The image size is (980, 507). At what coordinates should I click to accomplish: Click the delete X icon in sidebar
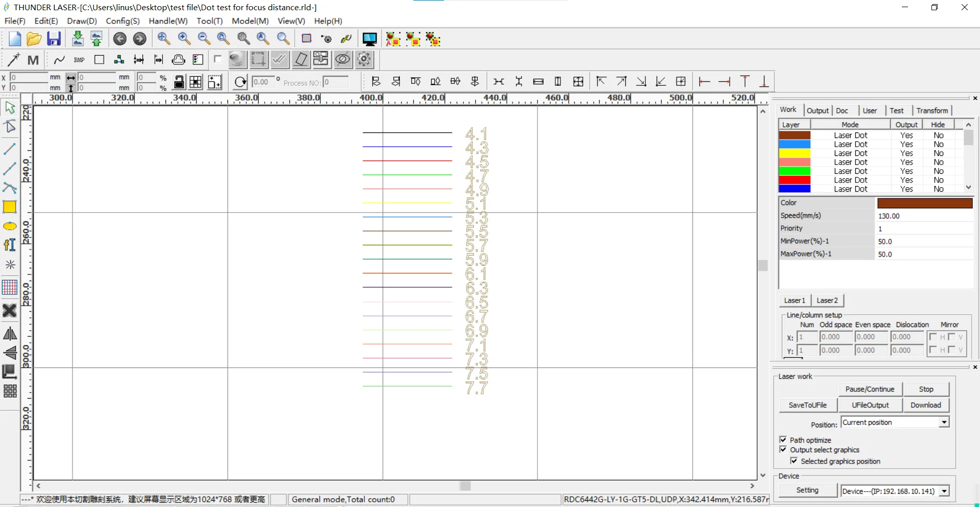(10, 311)
